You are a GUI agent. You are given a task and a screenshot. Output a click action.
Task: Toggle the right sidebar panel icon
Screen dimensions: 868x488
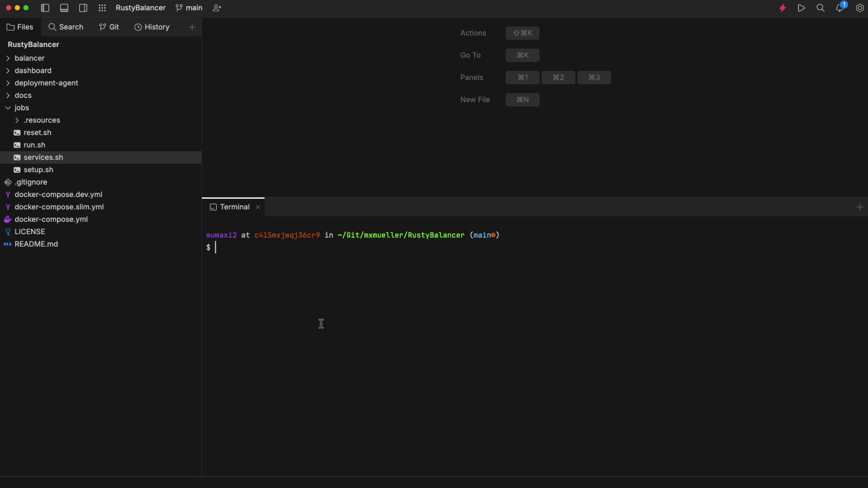pyautogui.click(x=83, y=8)
